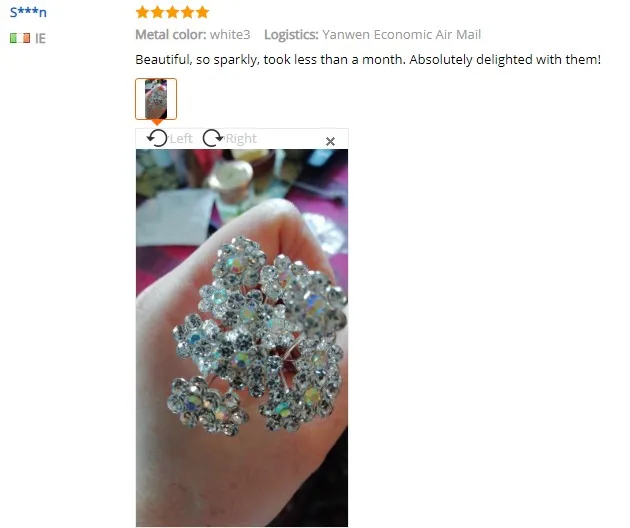The image size is (630, 528).
Task: Click the third orange rating star
Action: tap(172, 12)
